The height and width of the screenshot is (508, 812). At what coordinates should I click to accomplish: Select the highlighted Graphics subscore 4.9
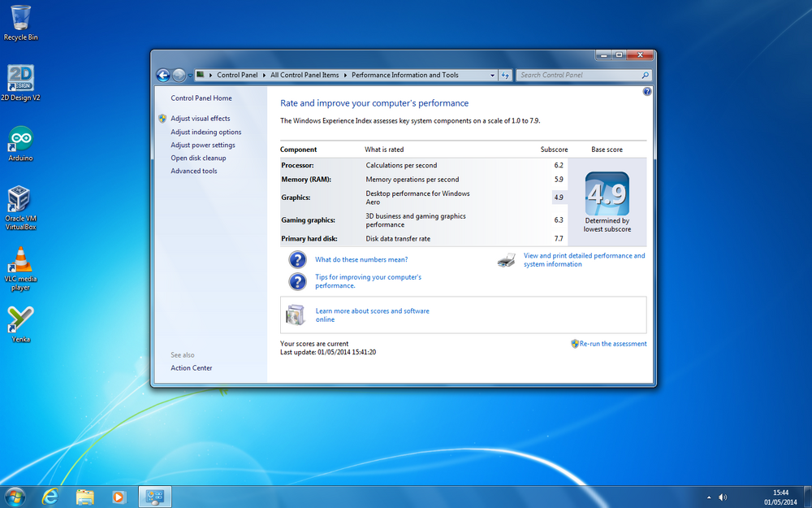[x=559, y=198]
